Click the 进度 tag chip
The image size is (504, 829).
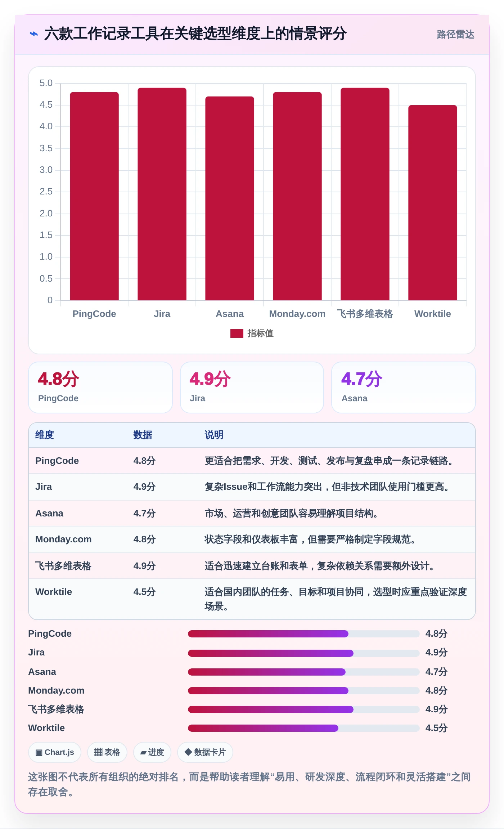[152, 752]
